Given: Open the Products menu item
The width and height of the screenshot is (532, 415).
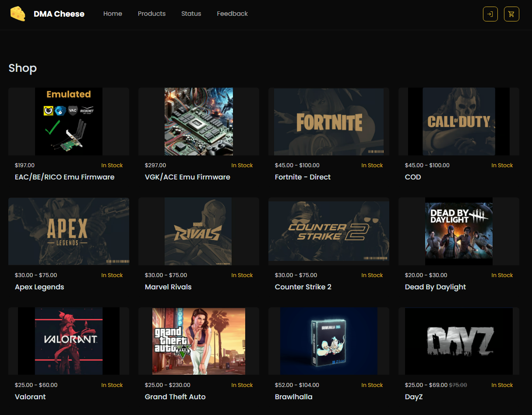Looking at the screenshot, I should pos(151,14).
